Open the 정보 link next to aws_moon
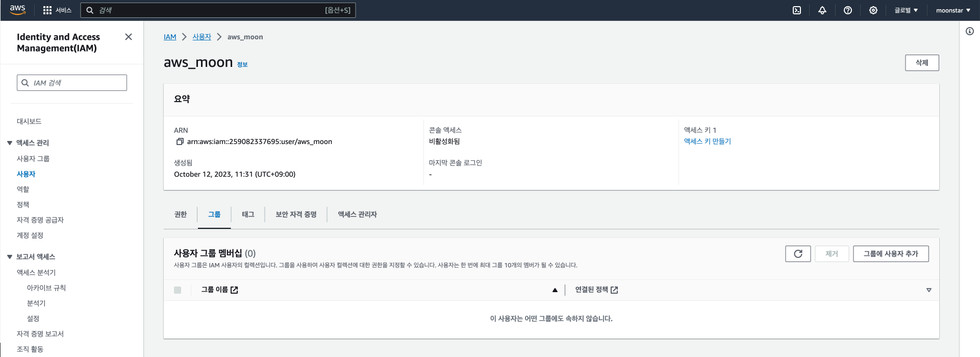Screen dimensions: 980x357 [242, 64]
